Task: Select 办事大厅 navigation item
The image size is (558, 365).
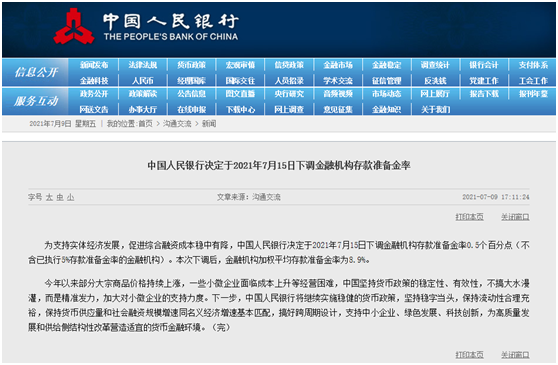Action: click(x=143, y=110)
